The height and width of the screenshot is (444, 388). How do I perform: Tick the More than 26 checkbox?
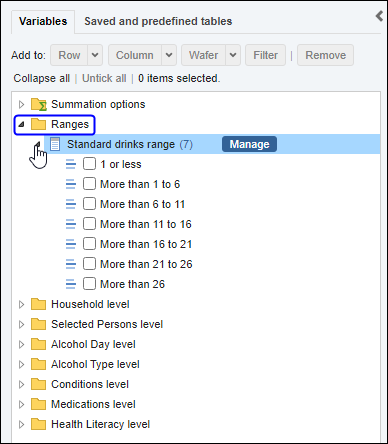click(89, 284)
